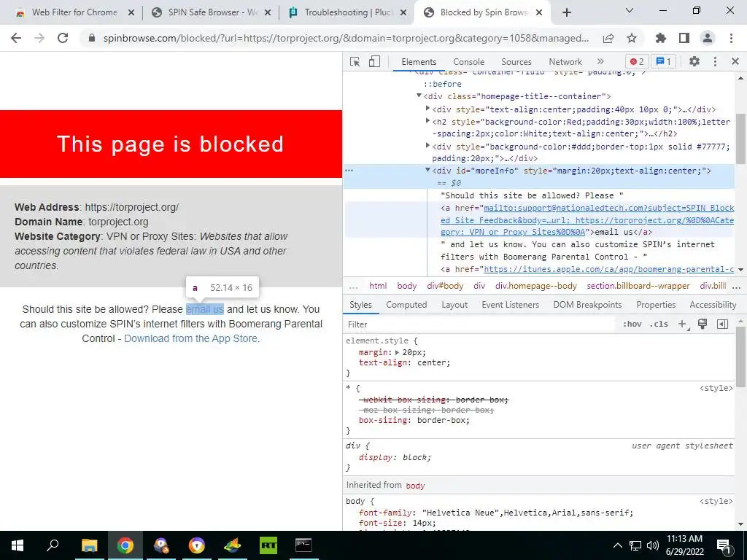The image size is (747, 560).
Task: Share this page icon in address bar
Action: pos(608,38)
